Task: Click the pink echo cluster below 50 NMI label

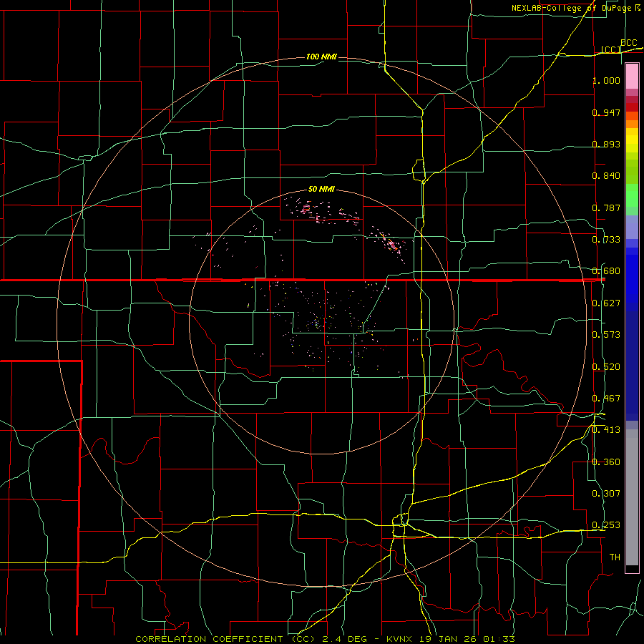Action: (x=307, y=209)
